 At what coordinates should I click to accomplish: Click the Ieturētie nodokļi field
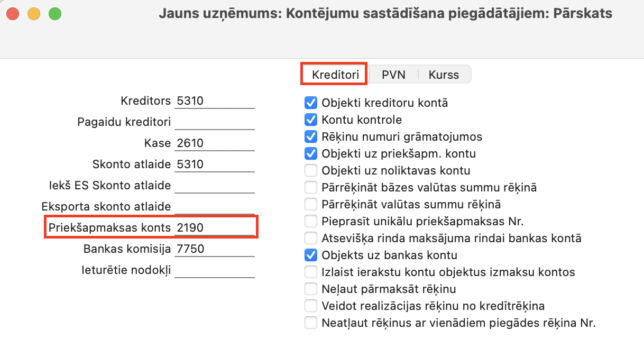(x=214, y=271)
